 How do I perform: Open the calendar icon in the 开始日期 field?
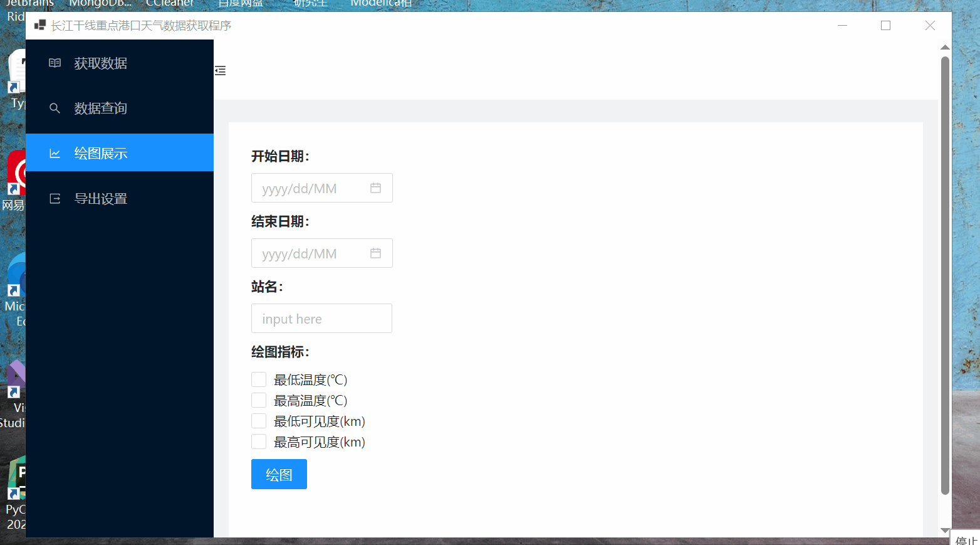point(375,188)
